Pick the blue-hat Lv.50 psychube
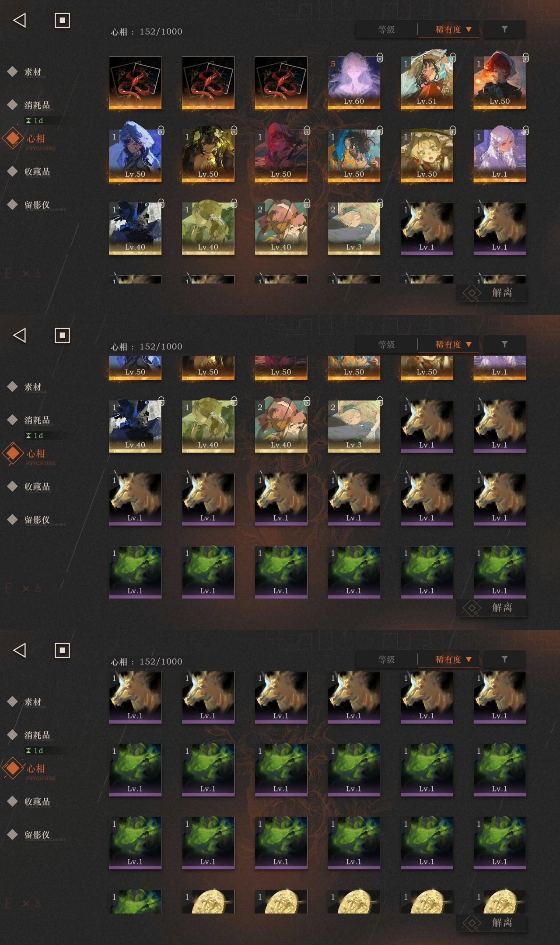 [135, 155]
